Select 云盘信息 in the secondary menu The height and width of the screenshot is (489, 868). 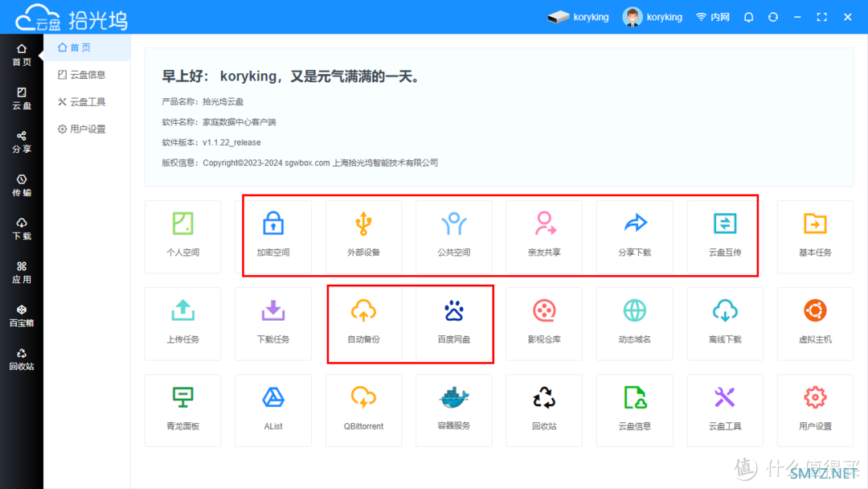tap(87, 75)
